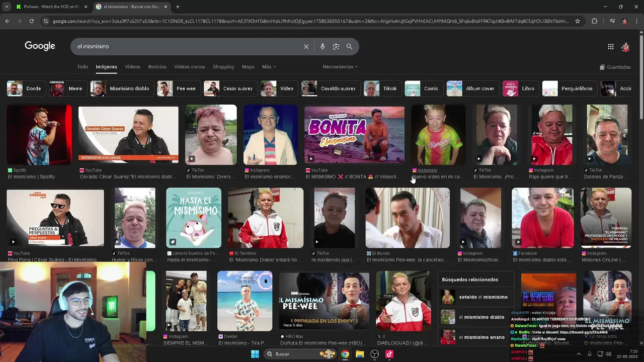Viewport: 644px width, 362px height.
Task: Reload the page in Chrome
Action: point(31,21)
